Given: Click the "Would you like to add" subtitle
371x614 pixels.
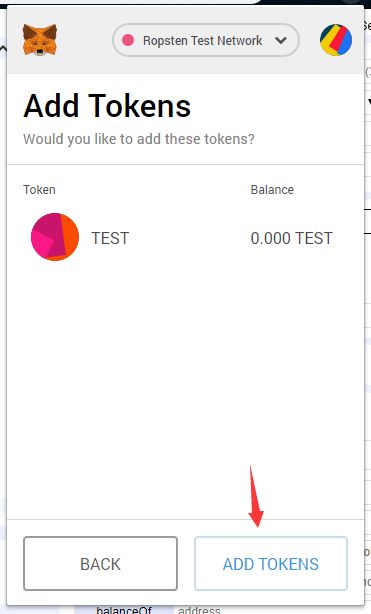Looking at the screenshot, I should [x=139, y=139].
